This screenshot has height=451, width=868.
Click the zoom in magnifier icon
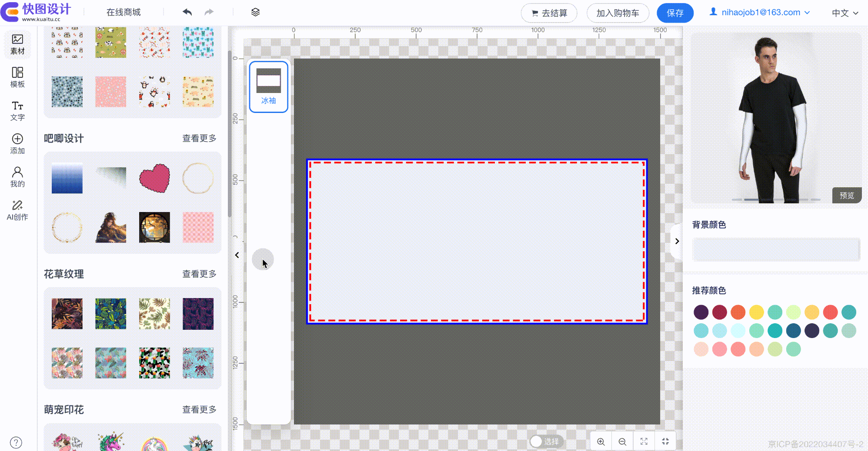[x=601, y=441]
